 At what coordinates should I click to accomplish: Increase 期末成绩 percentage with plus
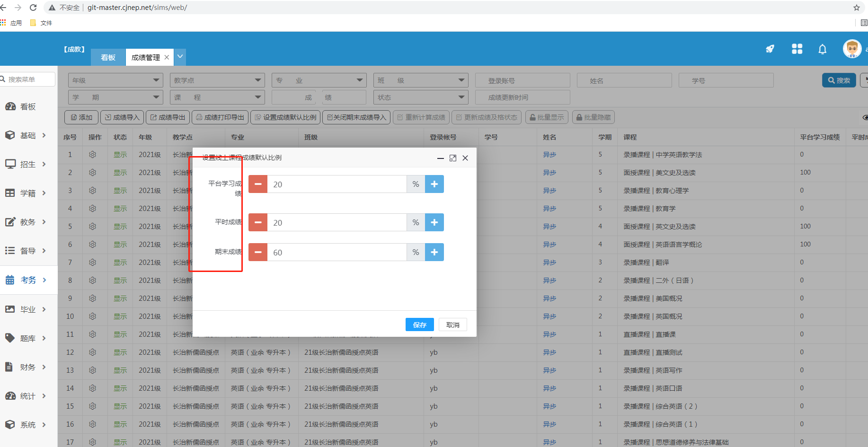click(x=434, y=252)
